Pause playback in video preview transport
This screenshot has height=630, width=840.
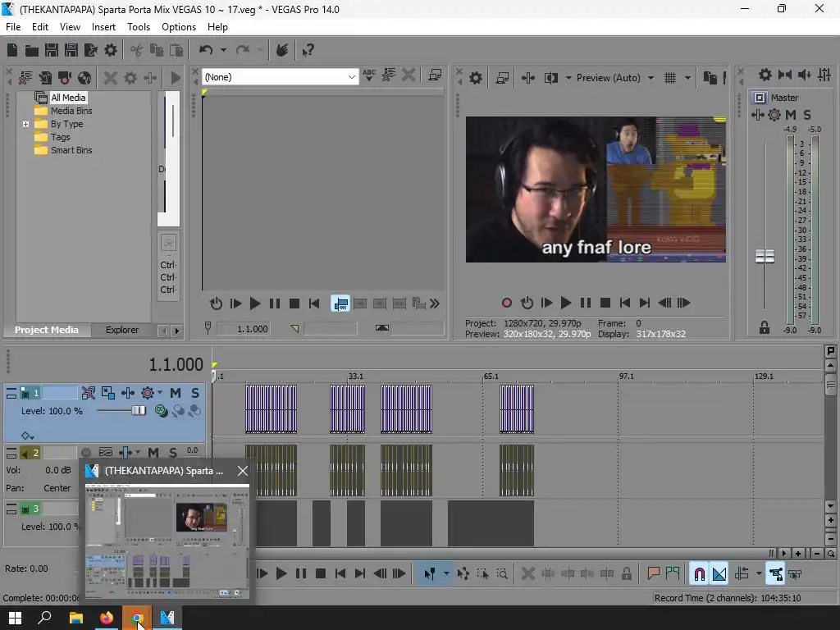tap(586, 303)
